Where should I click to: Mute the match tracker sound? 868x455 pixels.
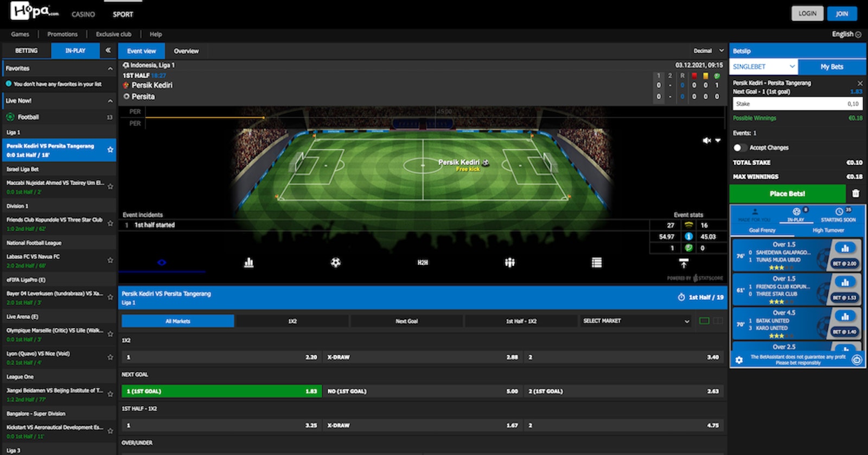(706, 141)
